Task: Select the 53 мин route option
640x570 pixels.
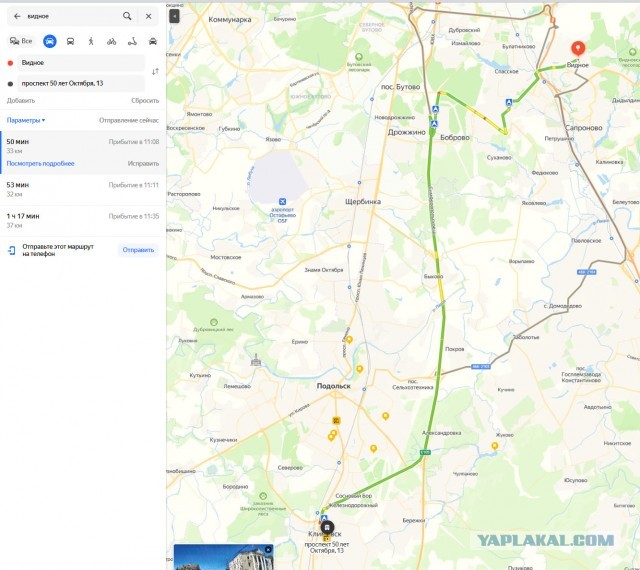Action: (x=83, y=190)
